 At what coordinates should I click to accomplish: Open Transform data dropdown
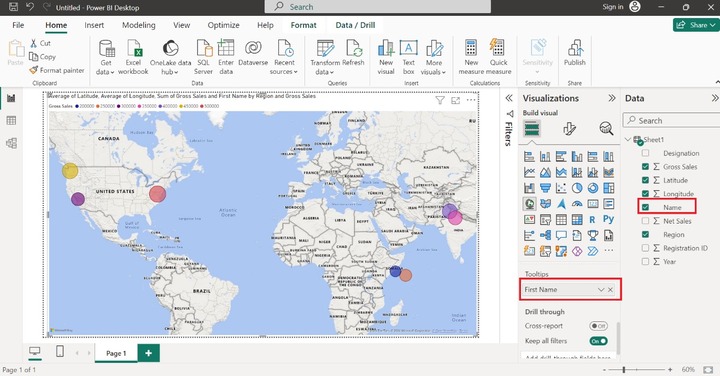[325, 57]
